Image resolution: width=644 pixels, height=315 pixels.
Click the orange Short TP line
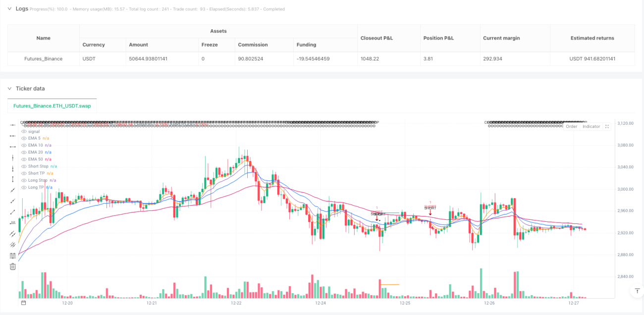pyautogui.click(x=390, y=284)
